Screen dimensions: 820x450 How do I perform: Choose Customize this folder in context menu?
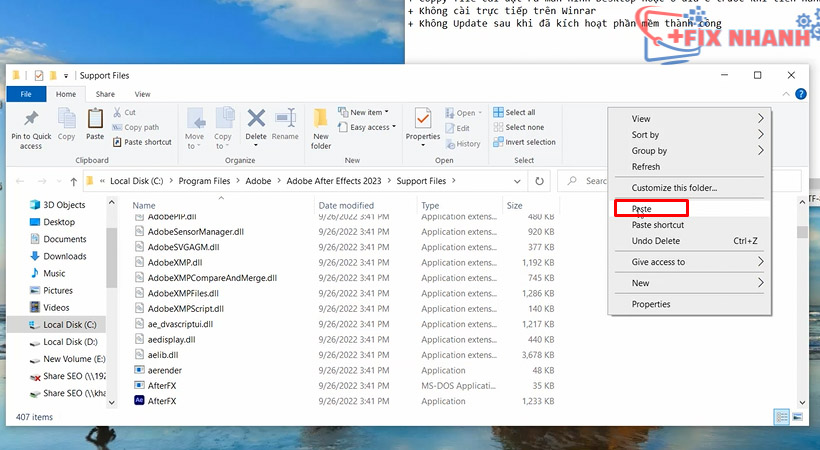pos(690,187)
